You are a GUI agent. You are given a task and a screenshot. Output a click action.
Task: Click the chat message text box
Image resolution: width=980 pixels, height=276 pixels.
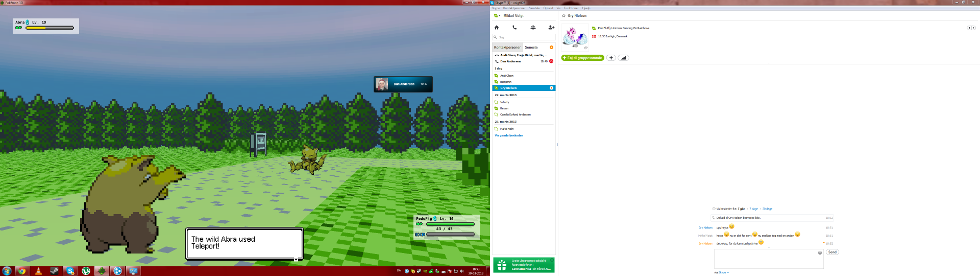768,259
